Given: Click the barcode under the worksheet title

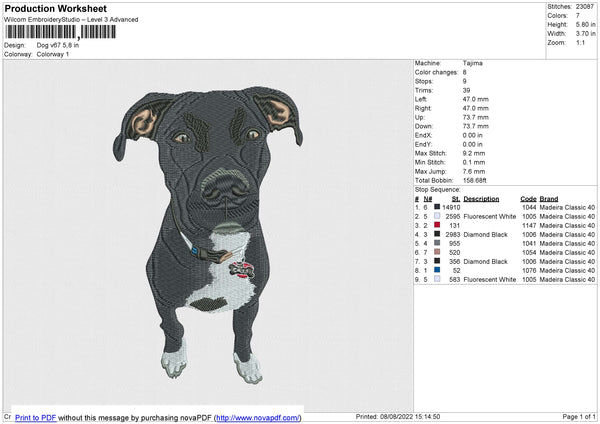Looking at the screenshot, I should [60, 32].
